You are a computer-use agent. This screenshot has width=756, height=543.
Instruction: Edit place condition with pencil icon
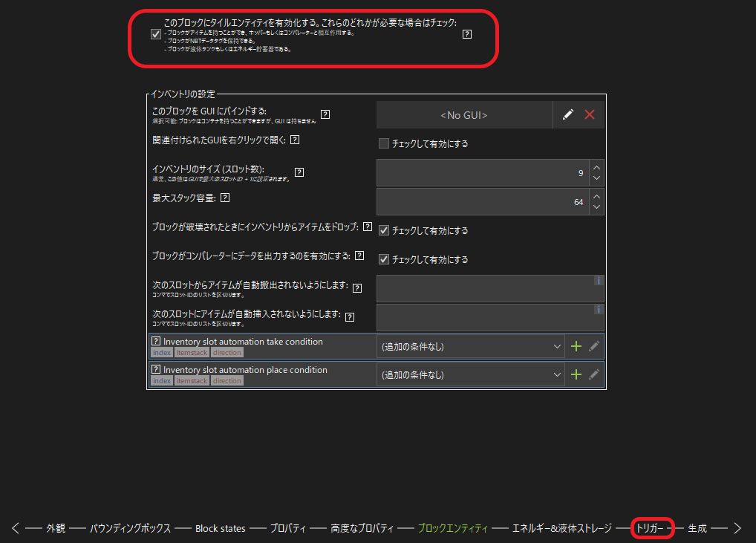tap(594, 374)
